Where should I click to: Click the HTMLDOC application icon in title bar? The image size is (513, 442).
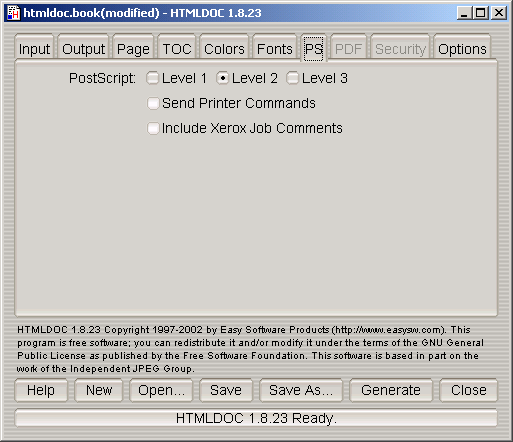pos(13,13)
